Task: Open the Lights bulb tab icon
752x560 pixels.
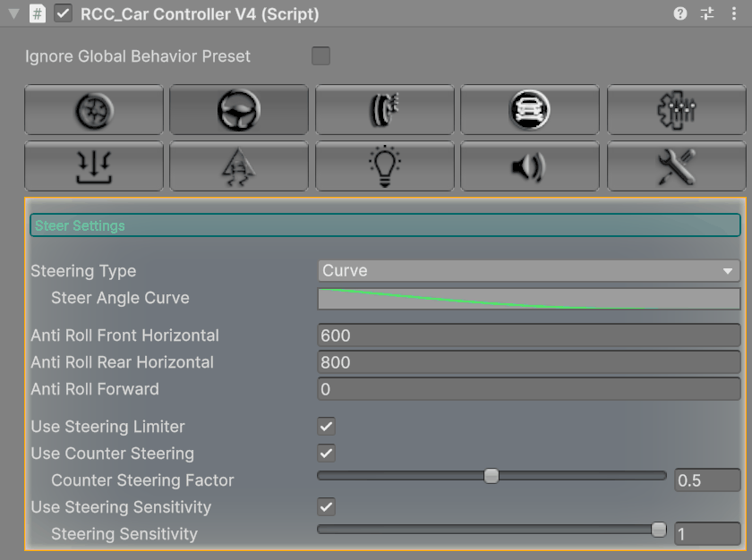Action: coord(385,166)
